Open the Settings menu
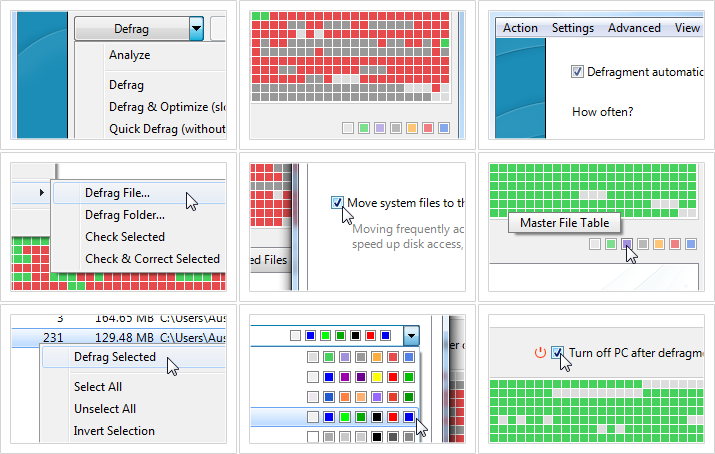The image size is (715, 454). (x=572, y=28)
